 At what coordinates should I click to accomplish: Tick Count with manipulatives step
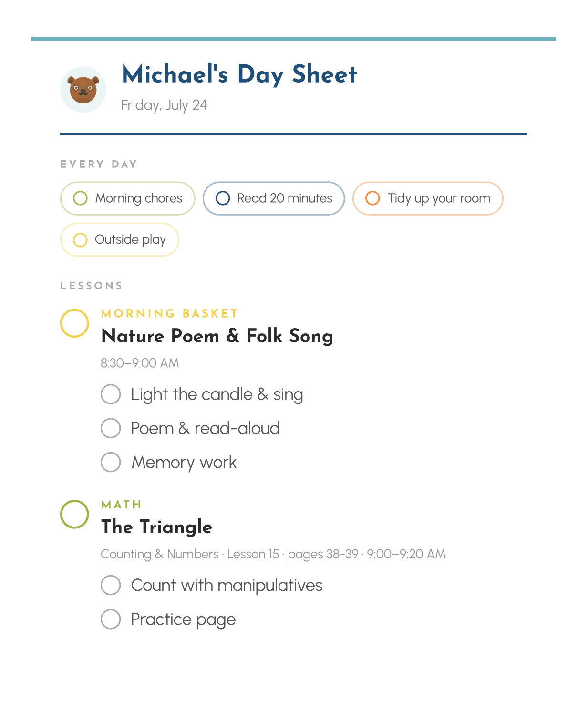[111, 585]
